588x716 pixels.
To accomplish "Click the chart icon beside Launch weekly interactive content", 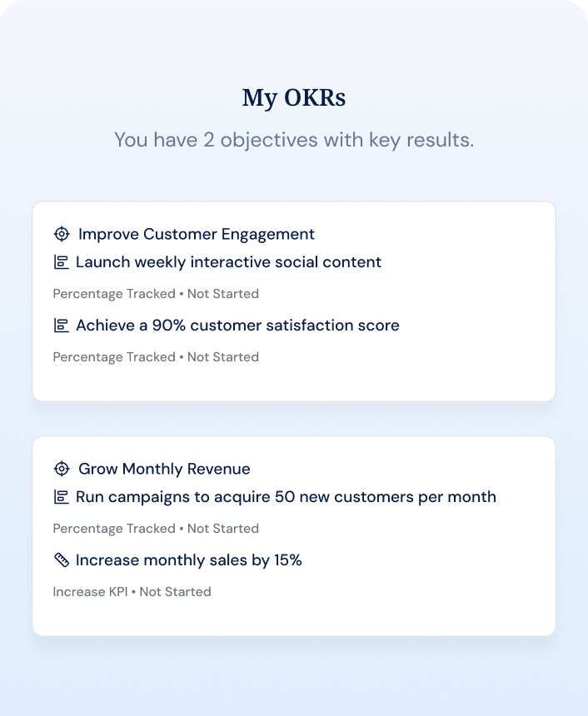I will pos(61,262).
